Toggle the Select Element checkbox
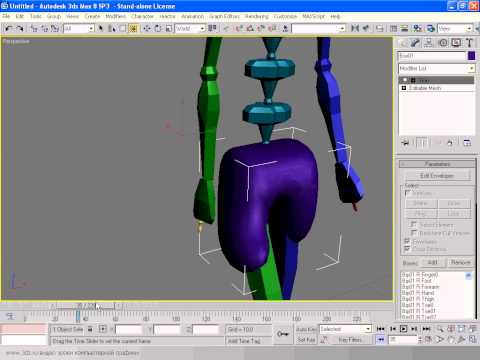 pos(414,224)
